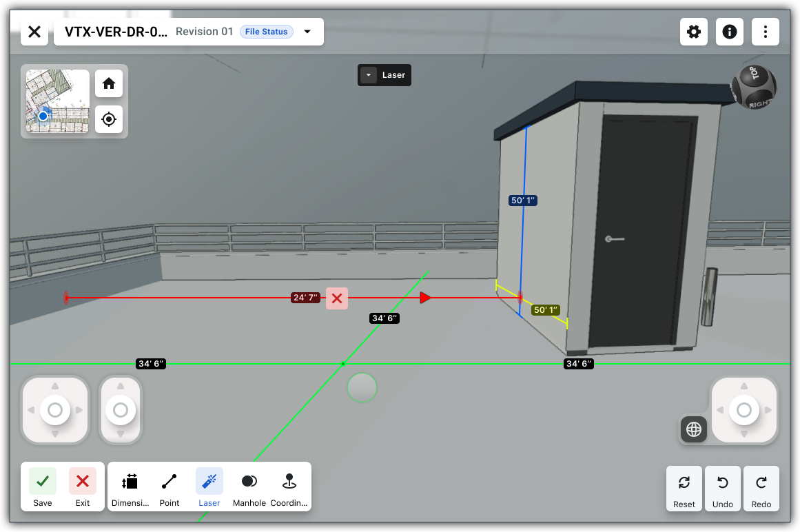Click the left movement joystick's left arrow
This screenshot has height=532, width=800.
point(31,410)
